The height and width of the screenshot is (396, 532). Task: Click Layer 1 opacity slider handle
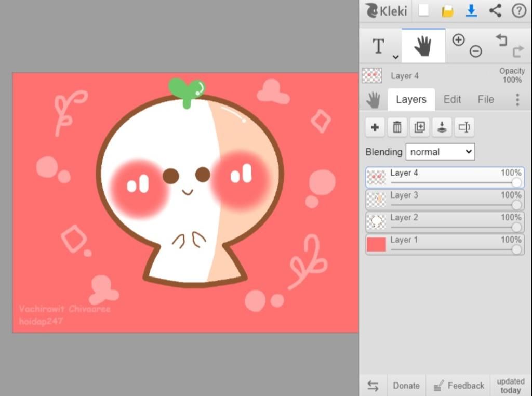pos(517,250)
